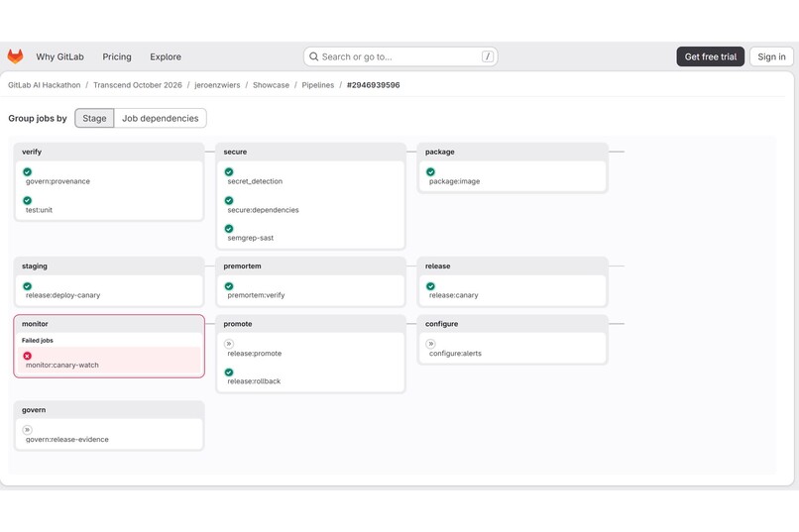The width and height of the screenshot is (799, 532).
Task: Click pipeline #2946939596 breadcrumb
Action: (373, 85)
